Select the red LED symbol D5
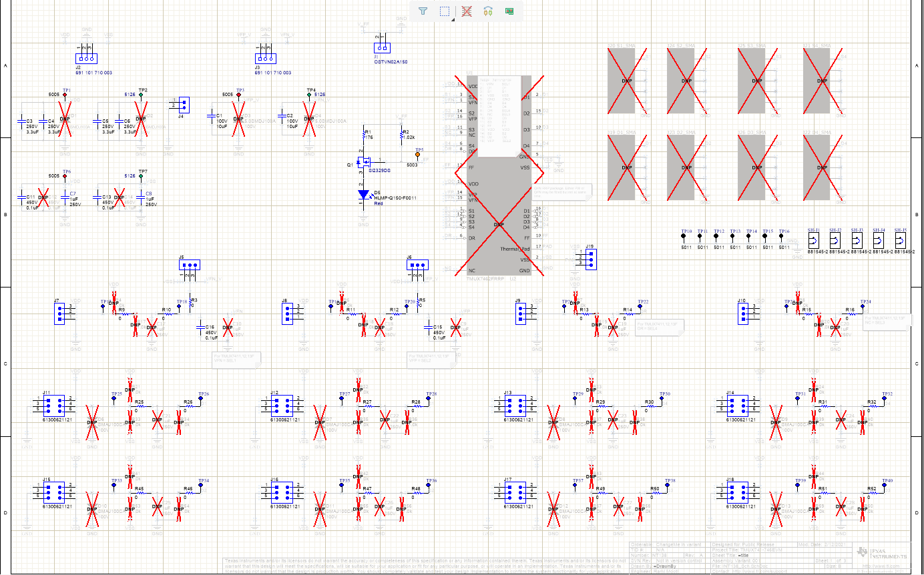 pos(363,193)
